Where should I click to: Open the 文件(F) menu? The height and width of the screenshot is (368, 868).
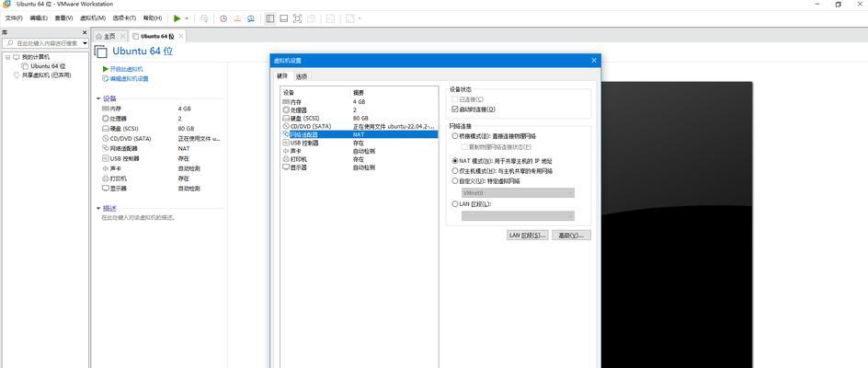[14, 18]
